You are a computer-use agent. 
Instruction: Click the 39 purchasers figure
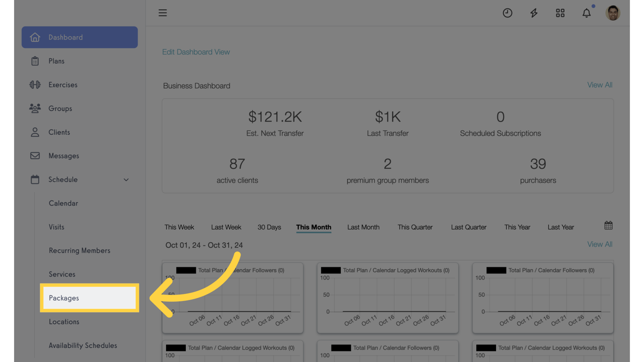click(x=538, y=164)
